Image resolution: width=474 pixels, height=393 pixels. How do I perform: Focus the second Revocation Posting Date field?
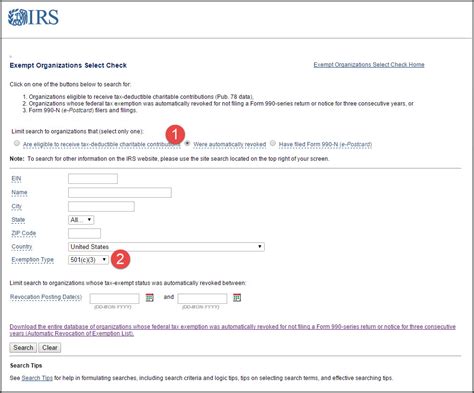[x=202, y=298]
